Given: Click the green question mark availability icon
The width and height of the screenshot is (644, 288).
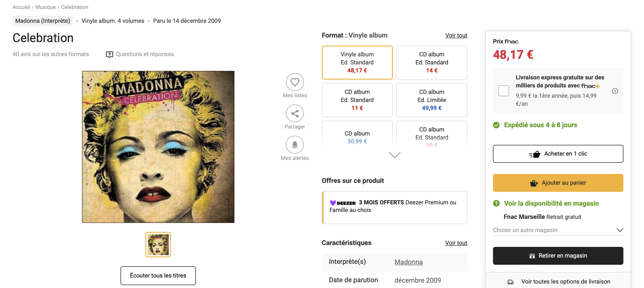Looking at the screenshot, I should [x=496, y=203].
